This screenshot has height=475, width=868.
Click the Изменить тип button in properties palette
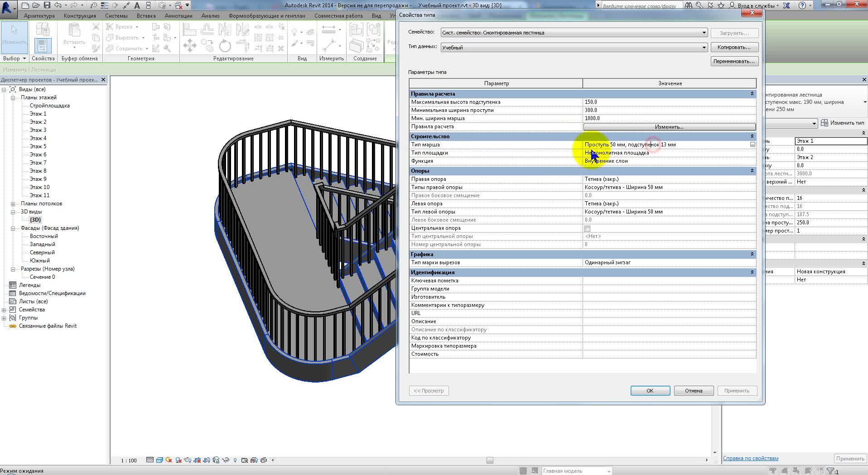(844, 123)
